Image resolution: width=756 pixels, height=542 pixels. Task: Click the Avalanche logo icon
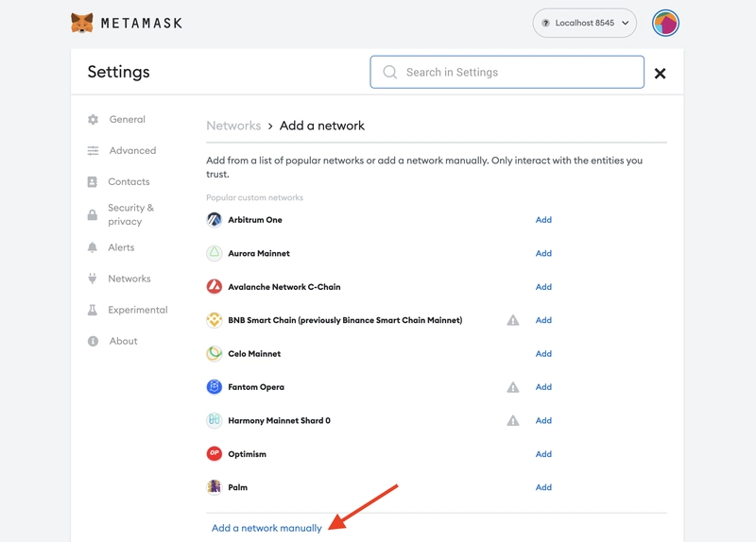(215, 287)
